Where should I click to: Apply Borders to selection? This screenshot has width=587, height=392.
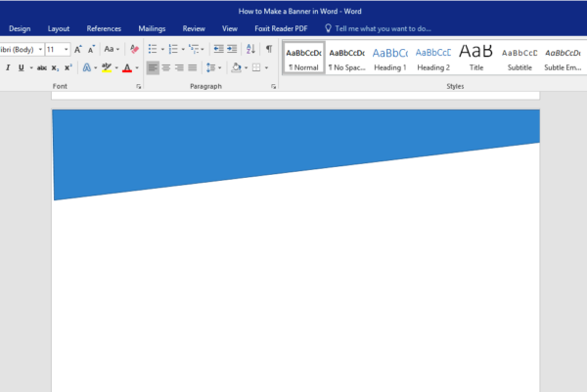[256, 67]
